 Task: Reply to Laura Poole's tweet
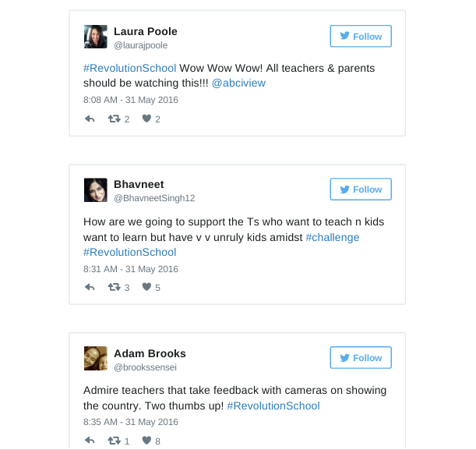click(x=90, y=119)
